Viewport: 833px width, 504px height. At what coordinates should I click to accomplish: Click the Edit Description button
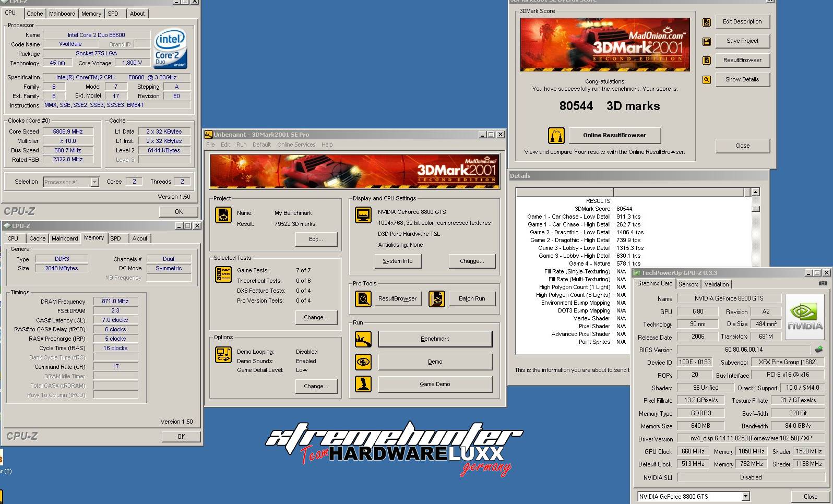[x=742, y=22]
